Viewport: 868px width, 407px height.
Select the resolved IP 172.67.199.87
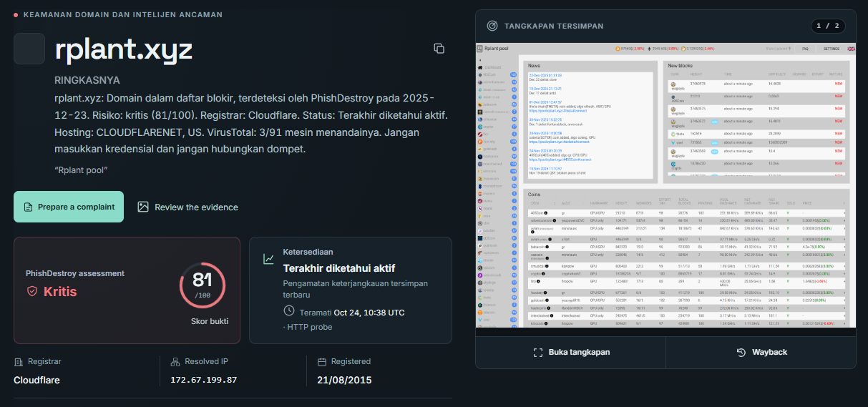[203, 380]
